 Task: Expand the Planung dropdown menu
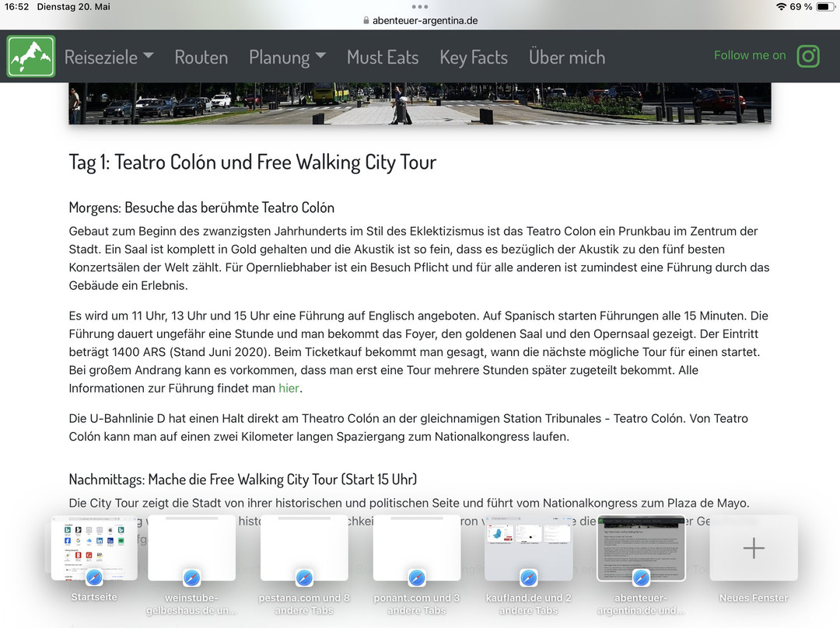coord(287,58)
